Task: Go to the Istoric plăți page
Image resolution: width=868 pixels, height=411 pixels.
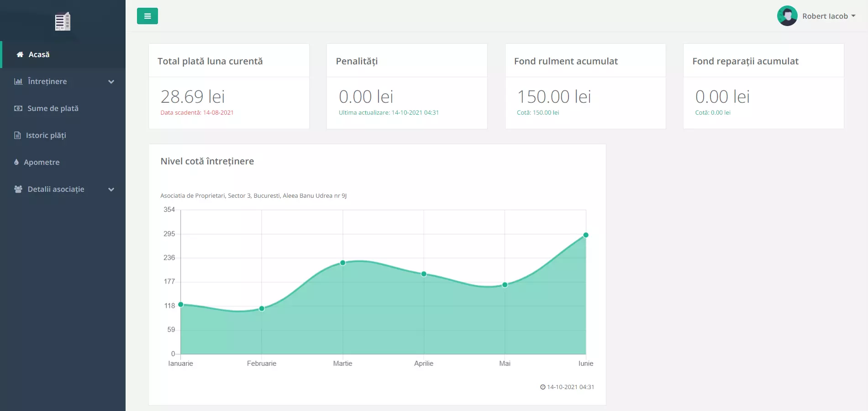Action: (46, 136)
